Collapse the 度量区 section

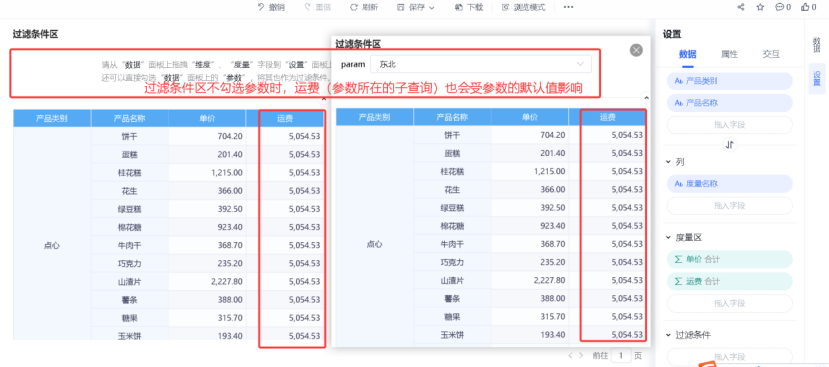tap(668, 238)
